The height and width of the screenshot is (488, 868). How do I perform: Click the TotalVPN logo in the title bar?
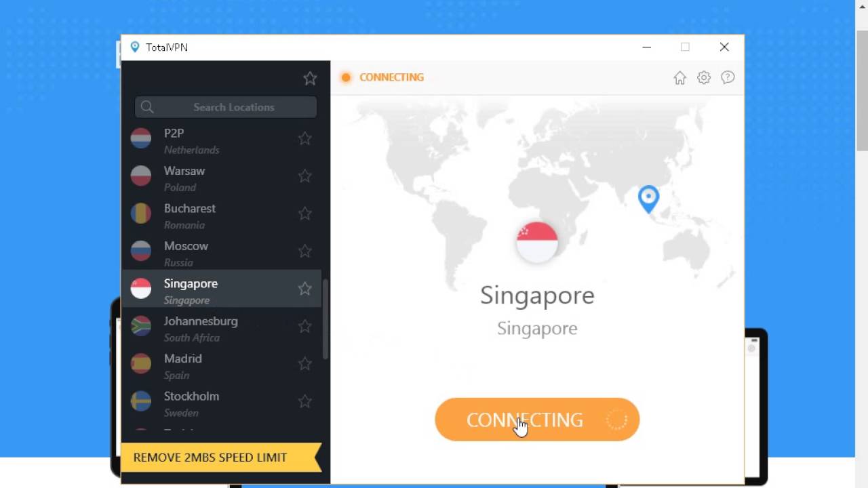click(134, 47)
